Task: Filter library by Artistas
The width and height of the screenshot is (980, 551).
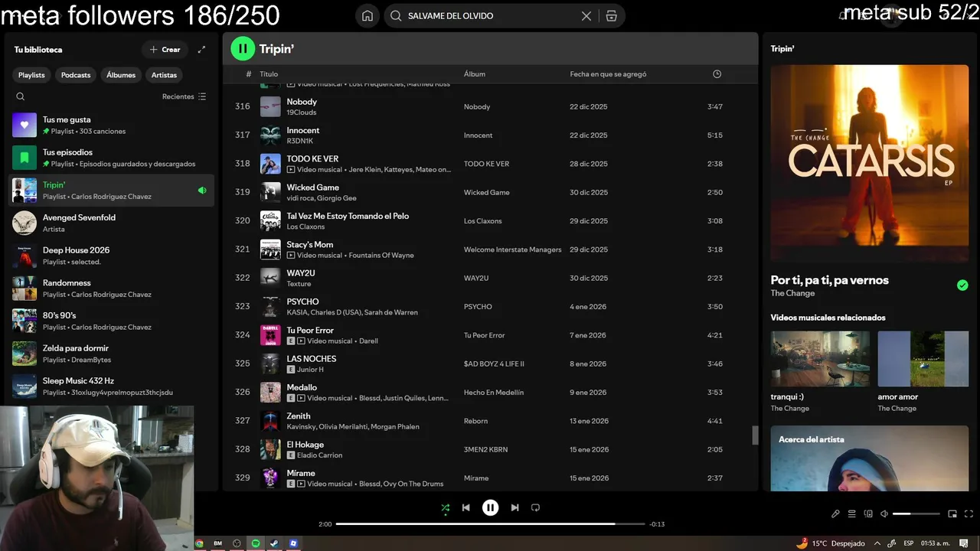Action: 164,75
